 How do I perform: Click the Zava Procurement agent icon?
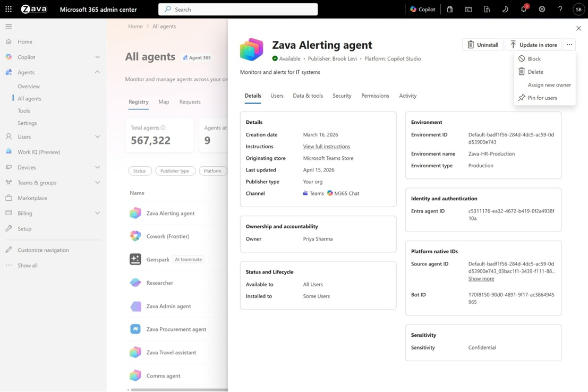click(x=135, y=329)
